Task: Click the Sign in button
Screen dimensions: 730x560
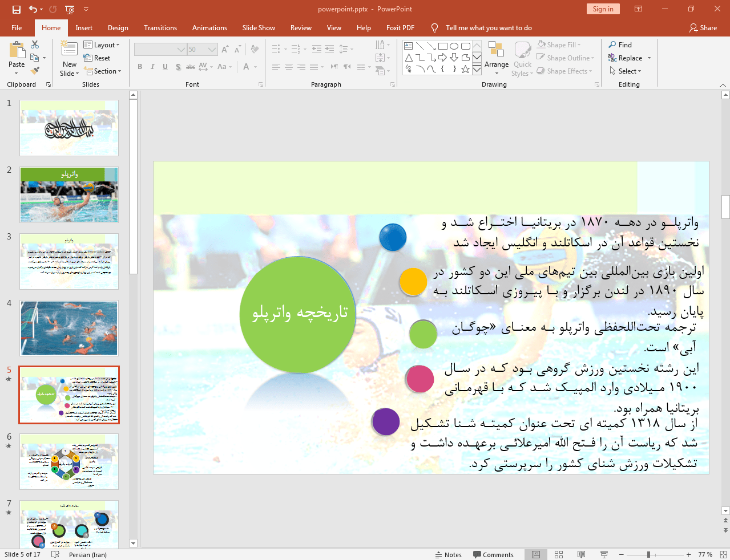Action: [603, 9]
